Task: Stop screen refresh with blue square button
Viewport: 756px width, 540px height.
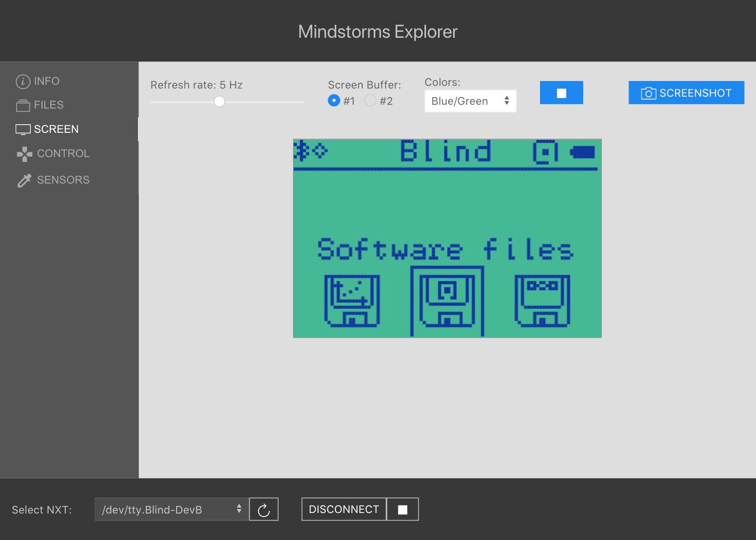Action: click(562, 93)
